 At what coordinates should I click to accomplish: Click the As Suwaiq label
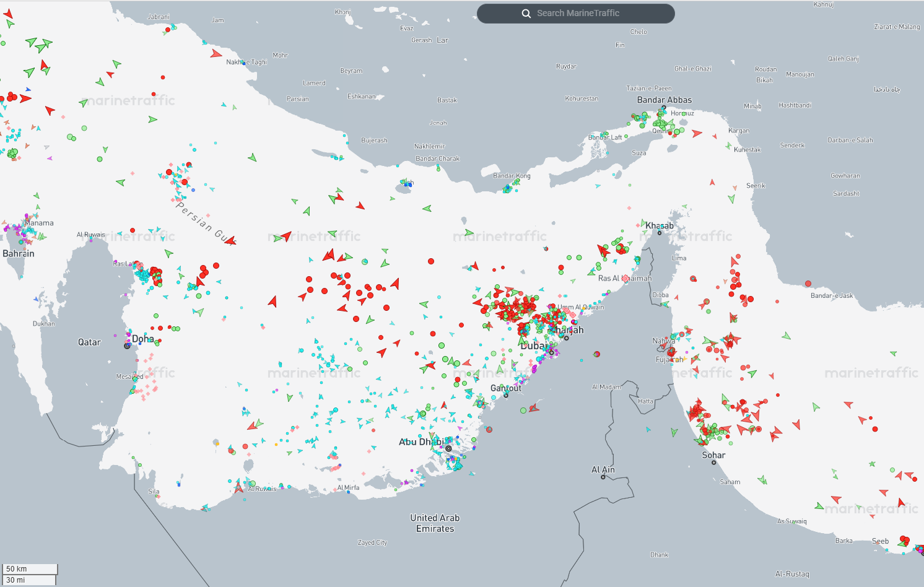(792, 521)
